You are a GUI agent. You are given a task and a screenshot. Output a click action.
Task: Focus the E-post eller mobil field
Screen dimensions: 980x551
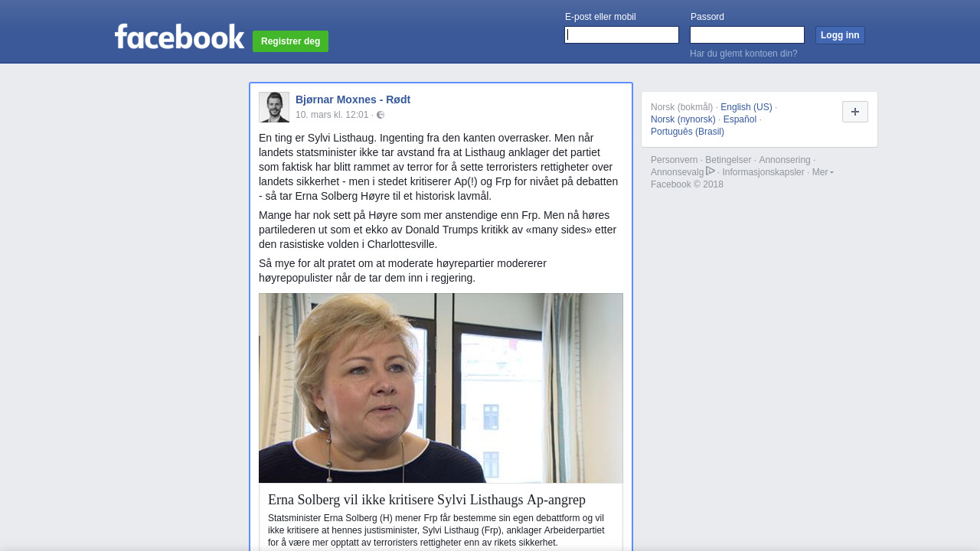pyautogui.click(x=622, y=35)
